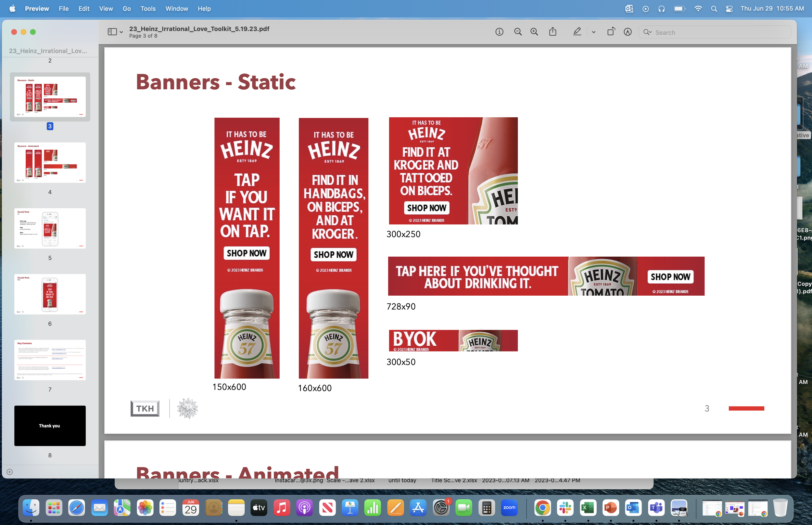Show the Markup toolbar
Image resolution: width=812 pixels, height=525 pixels.
tap(628, 32)
